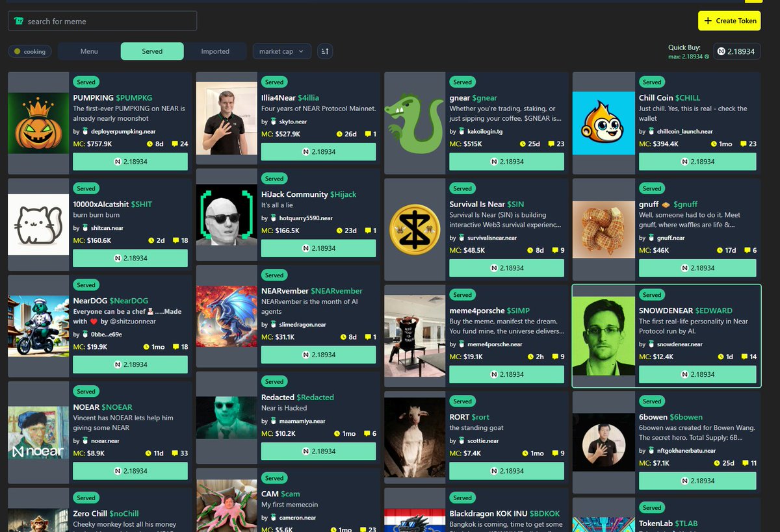Click the 6bowen circular portrait image
Viewport: 780px width, 532px height.
click(x=603, y=442)
